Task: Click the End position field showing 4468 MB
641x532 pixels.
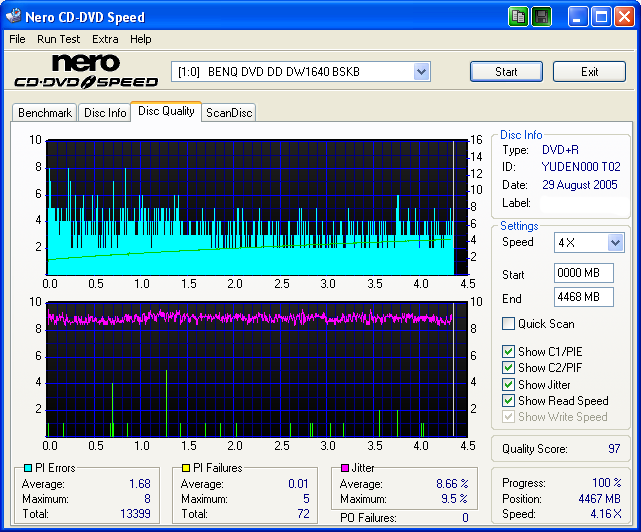Action: tap(583, 297)
